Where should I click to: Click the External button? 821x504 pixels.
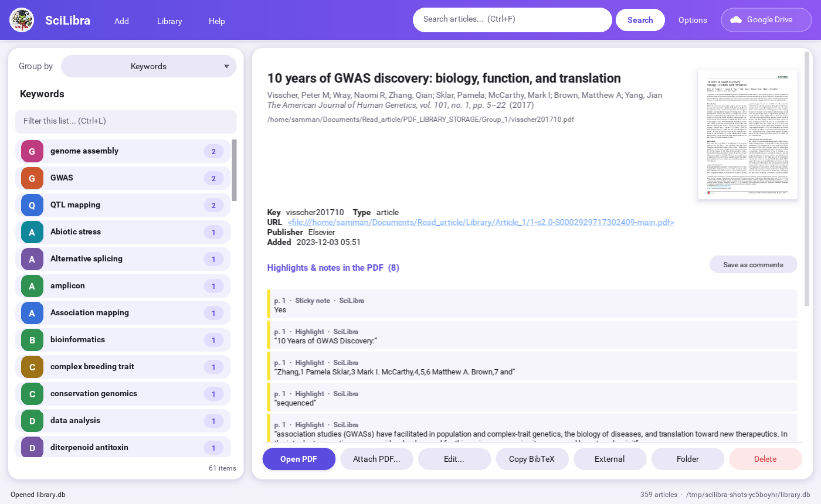click(610, 459)
